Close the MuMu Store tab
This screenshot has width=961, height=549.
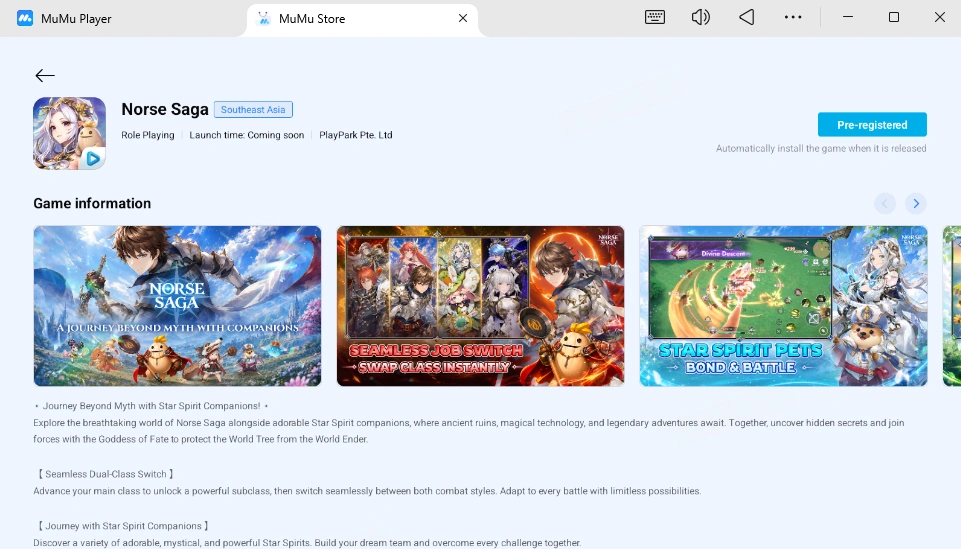point(463,18)
